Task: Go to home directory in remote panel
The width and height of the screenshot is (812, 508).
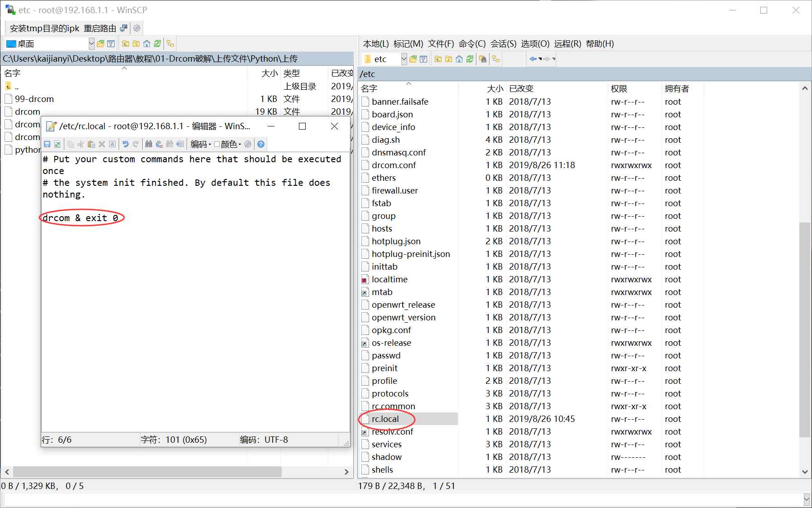Action: pos(459,59)
